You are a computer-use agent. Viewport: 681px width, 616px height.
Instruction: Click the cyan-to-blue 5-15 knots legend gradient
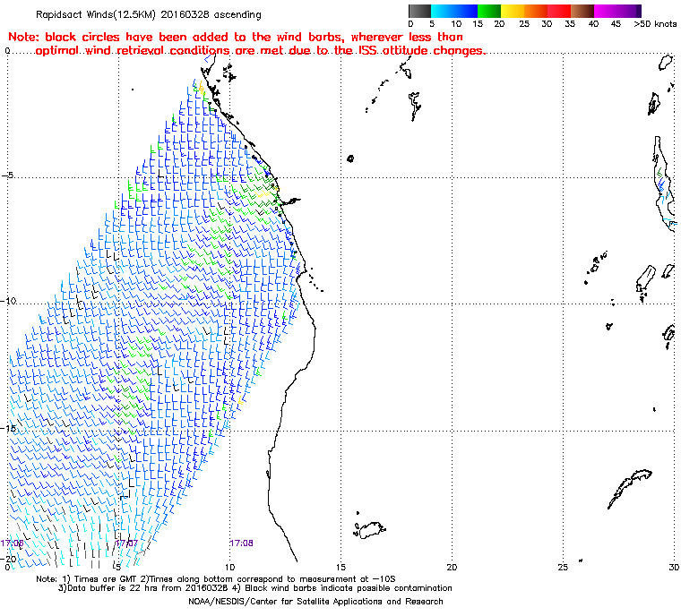454,11
